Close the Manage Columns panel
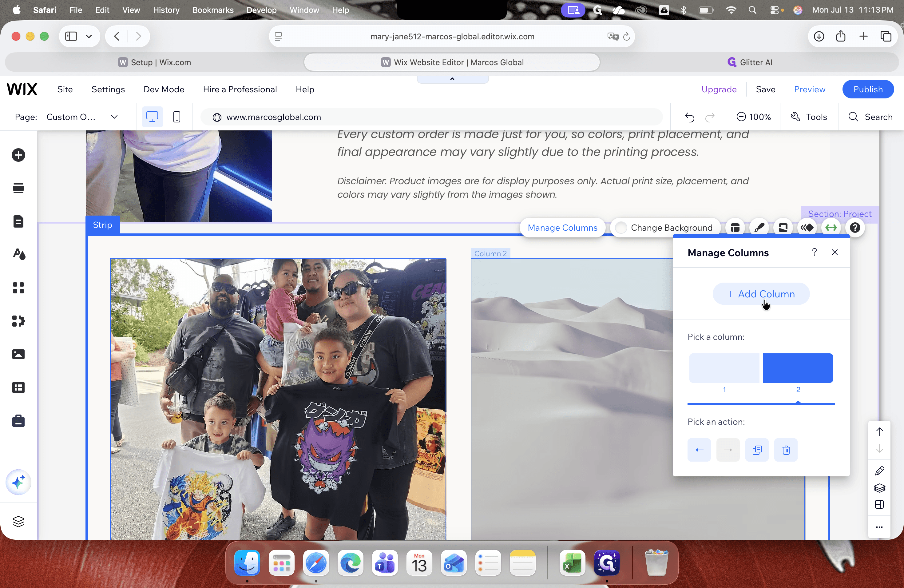Viewport: 904px width, 588px height. [835, 252]
